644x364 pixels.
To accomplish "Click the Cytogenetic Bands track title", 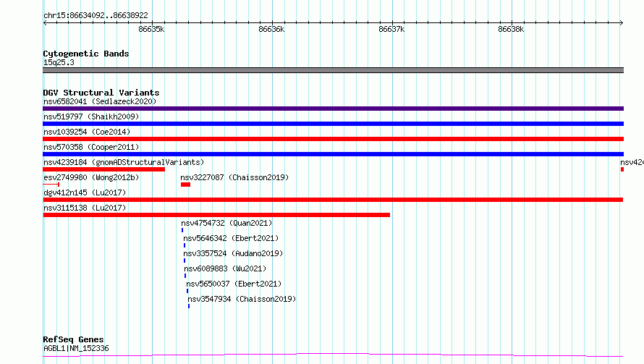I will pos(86,54).
